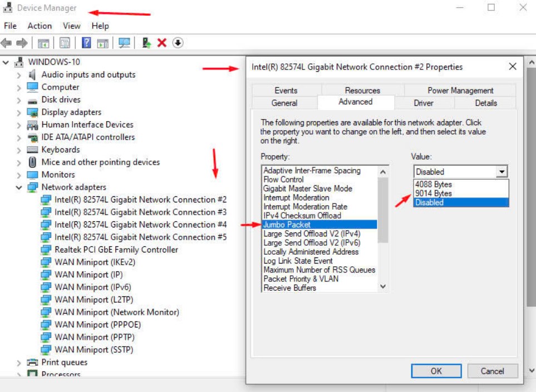The image size is (536, 392).
Task: Click Show/Hide console tree toolbar icon
Action: pos(43,43)
